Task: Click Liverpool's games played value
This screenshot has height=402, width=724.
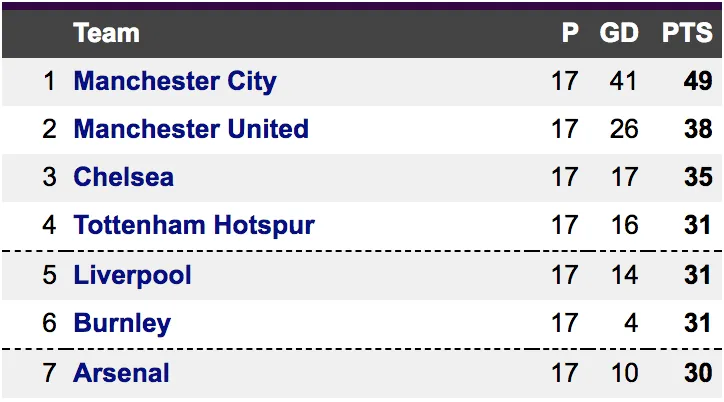Action: [x=565, y=275]
